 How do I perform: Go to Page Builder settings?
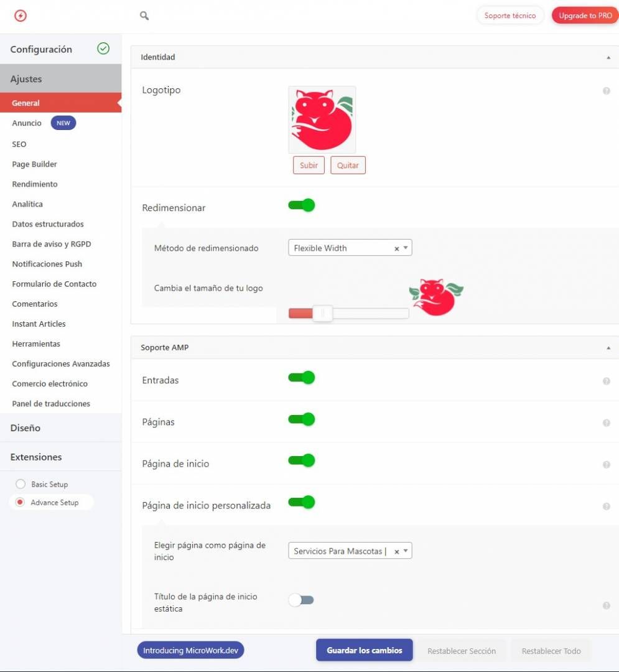point(34,164)
